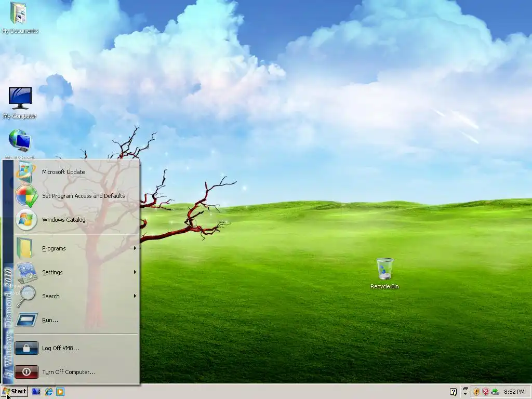
Task: Click the Set Program Access icon
Action: 26,196
